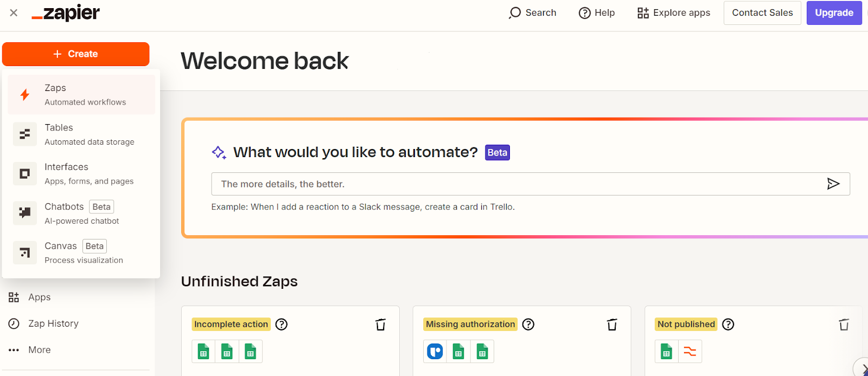This screenshot has height=376, width=868.
Task: Open Explore apps
Action: 674,12
